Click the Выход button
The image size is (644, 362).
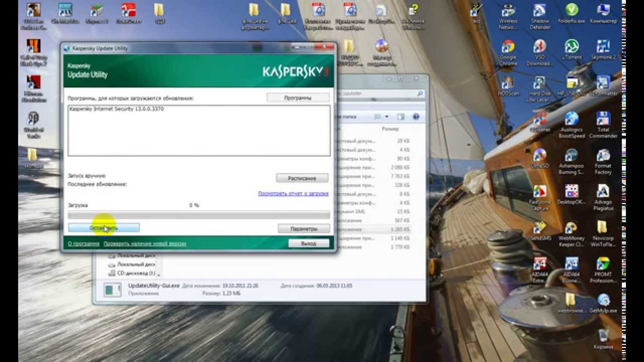coord(309,243)
